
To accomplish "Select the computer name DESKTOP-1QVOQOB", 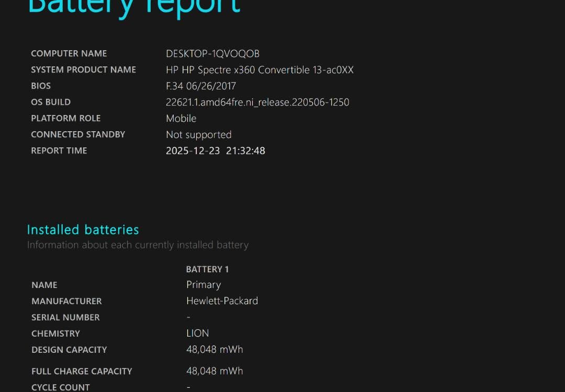I will [212, 53].
